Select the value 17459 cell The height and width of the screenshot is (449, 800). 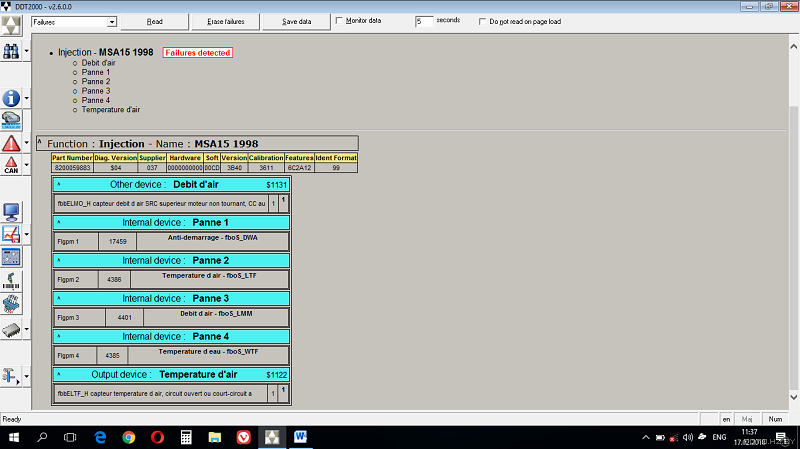[117, 241]
